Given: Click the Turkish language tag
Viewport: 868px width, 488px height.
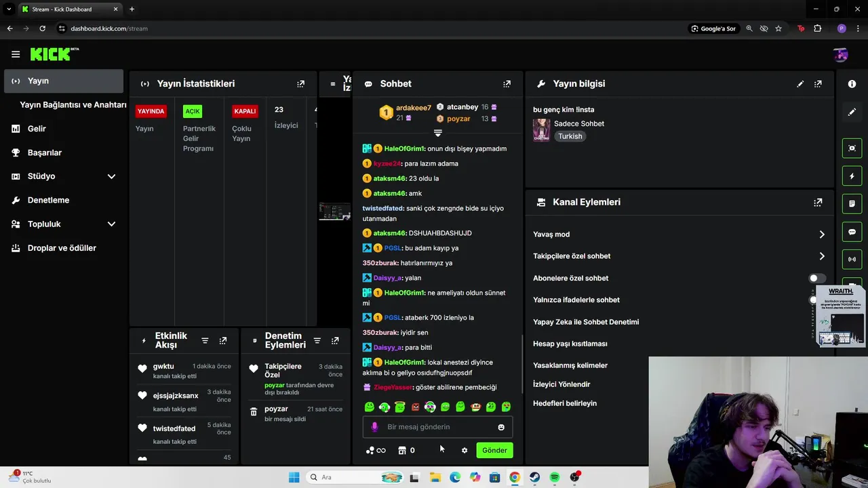Looking at the screenshot, I should pos(570,136).
